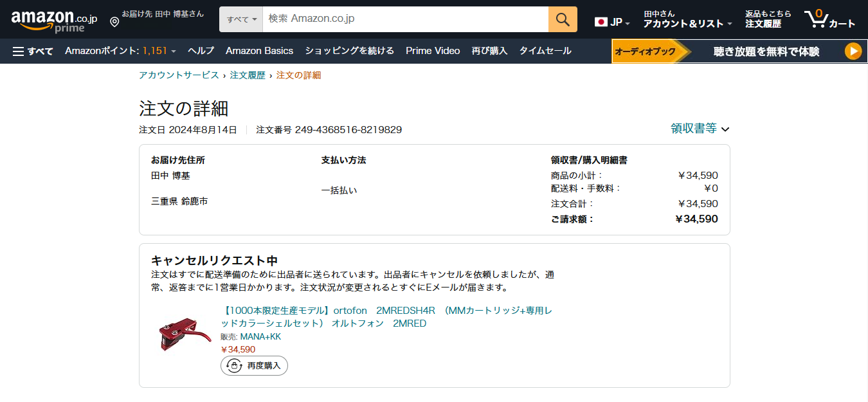This screenshot has width=868, height=402.
Task: Click the Japan flag language icon
Action: click(601, 22)
